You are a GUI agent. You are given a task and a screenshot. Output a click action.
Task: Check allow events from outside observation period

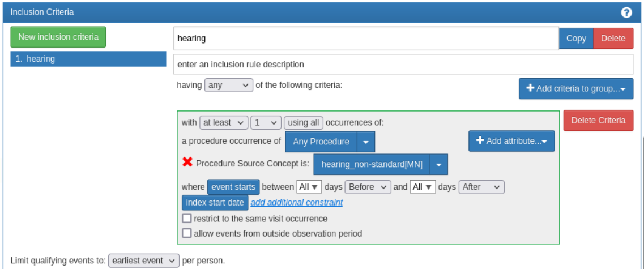187,233
